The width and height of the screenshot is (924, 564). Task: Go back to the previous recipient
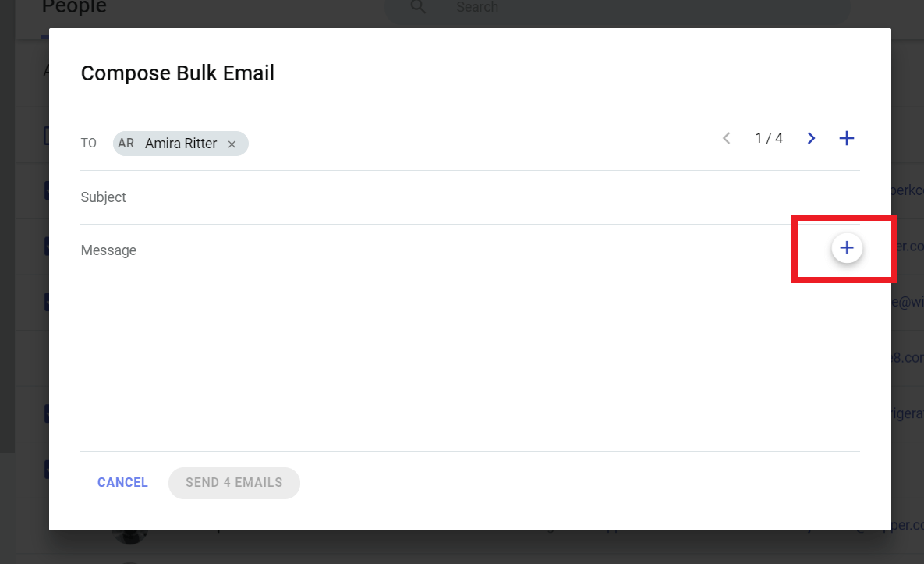coord(727,138)
